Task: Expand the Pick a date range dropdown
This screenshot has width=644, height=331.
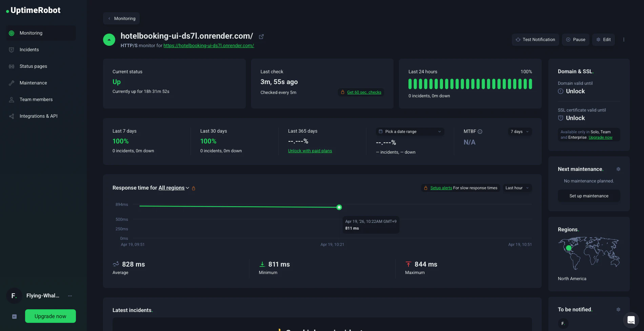Action: click(410, 132)
